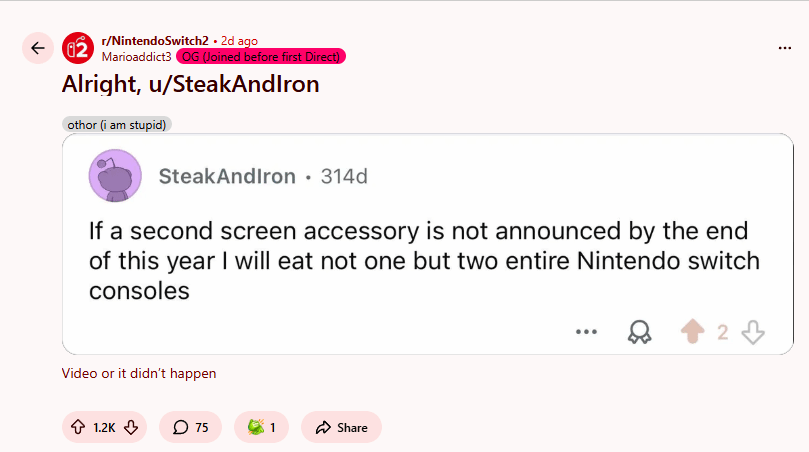This screenshot has height=452, width=809.
Task: Share this post
Action: tap(341, 427)
